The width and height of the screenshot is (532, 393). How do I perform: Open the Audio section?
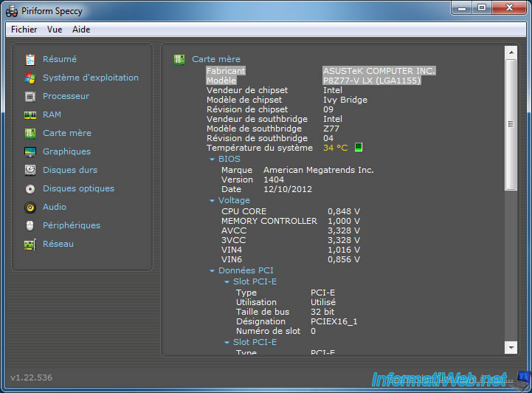(55, 207)
